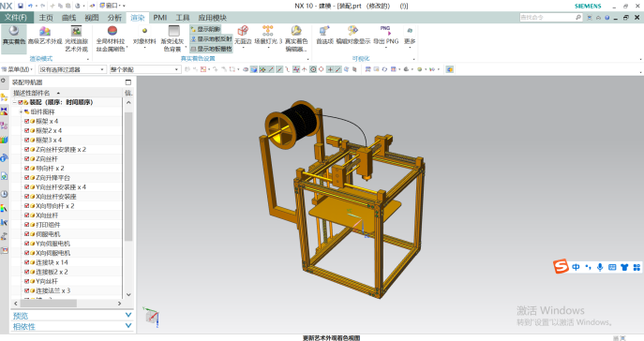Select the X向伺服电机 tree row
644x341 pixels.
pos(67,253)
